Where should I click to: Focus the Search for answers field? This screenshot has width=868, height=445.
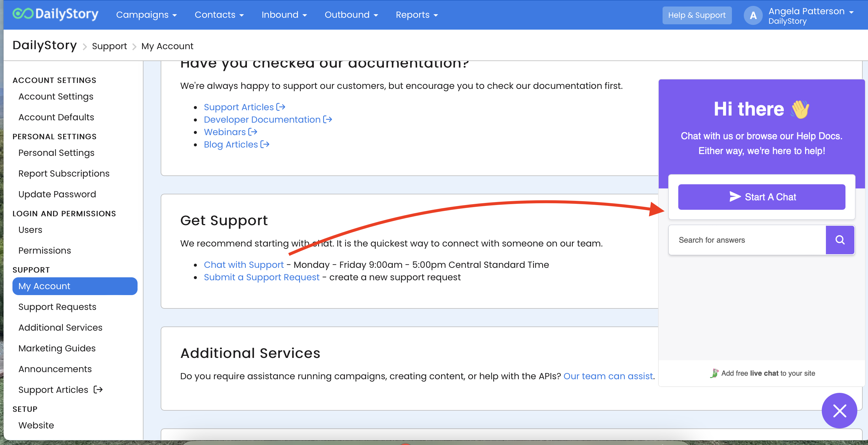(747, 240)
